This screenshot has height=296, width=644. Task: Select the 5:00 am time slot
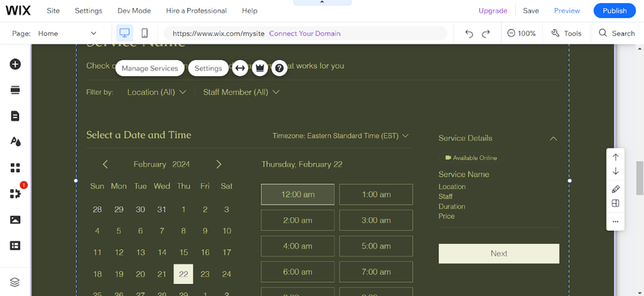click(x=376, y=246)
